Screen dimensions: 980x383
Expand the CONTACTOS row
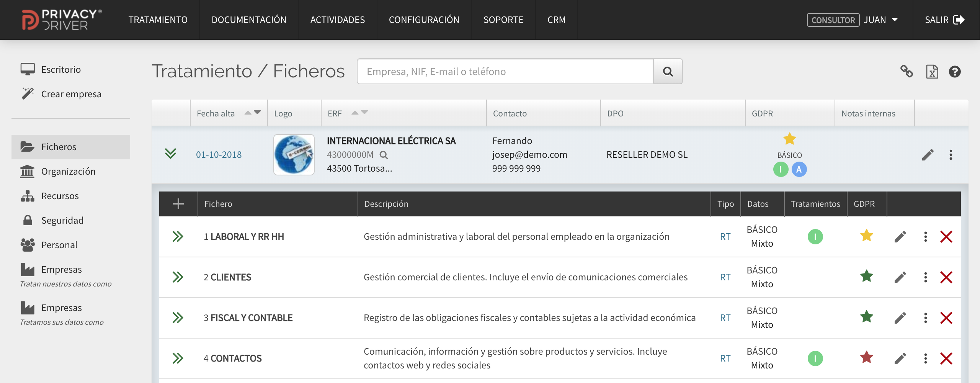click(x=178, y=358)
